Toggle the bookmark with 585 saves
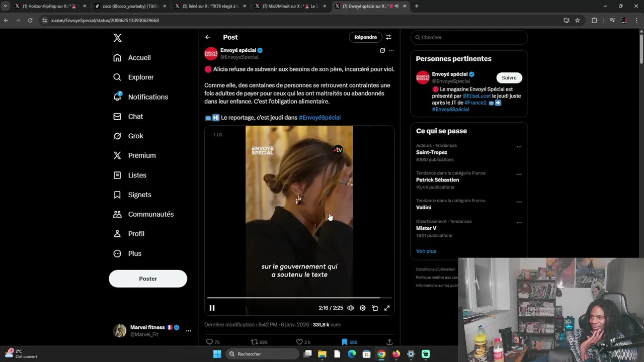Image resolution: width=644 pixels, height=362 pixels. coord(349,342)
